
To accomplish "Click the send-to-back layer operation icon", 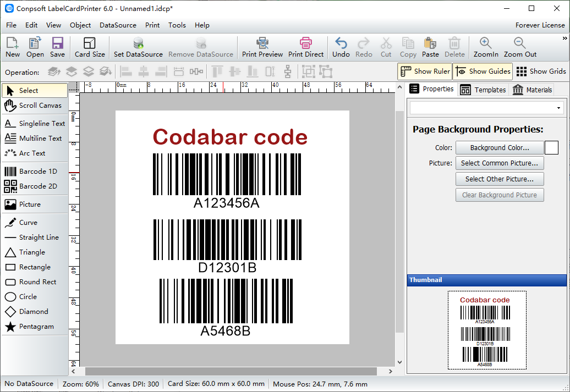I will point(106,71).
